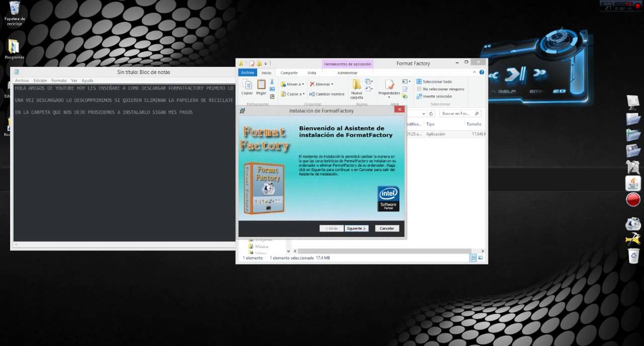644x346 pixels.
Task: Click Siguiente > in the installer
Action: tap(356, 228)
